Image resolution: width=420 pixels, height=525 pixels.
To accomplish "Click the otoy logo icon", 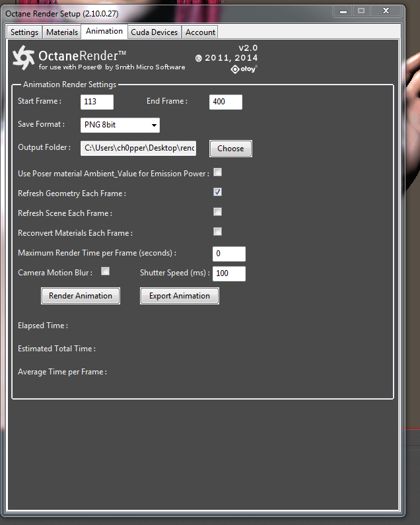I will (244, 69).
